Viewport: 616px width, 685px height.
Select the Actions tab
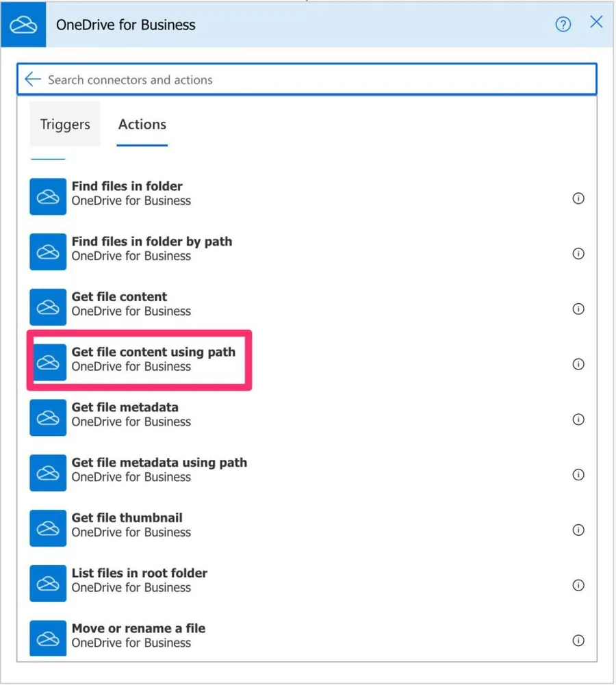pyautogui.click(x=142, y=125)
